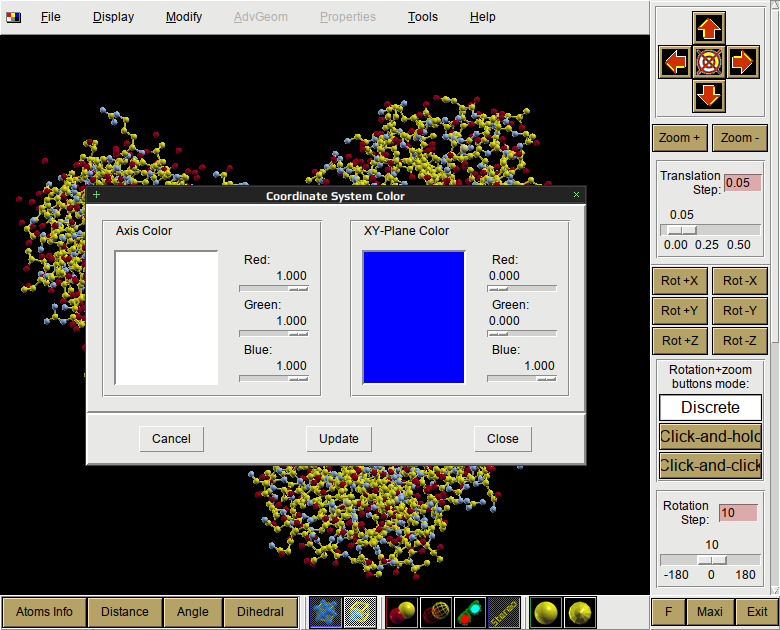Click the Rotation Step slider
The width and height of the screenshot is (780, 630).
pyautogui.click(x=710, y=560)
